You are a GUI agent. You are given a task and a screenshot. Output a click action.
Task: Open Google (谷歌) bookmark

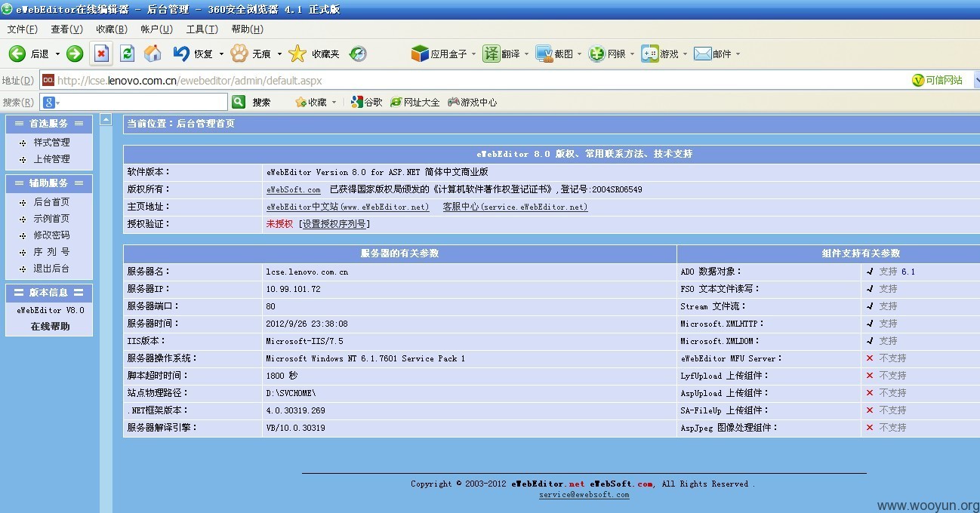click(368, 102)
